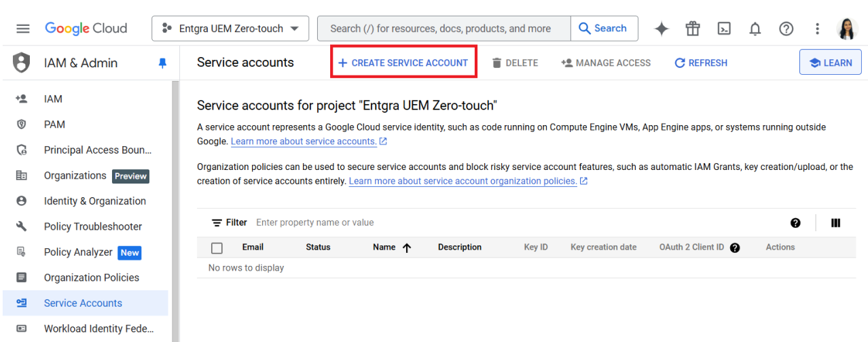Viewport: 868px width, 342px height.
Task: Open Gemini AI assistant sparkle icon
Action: (662, 29)
